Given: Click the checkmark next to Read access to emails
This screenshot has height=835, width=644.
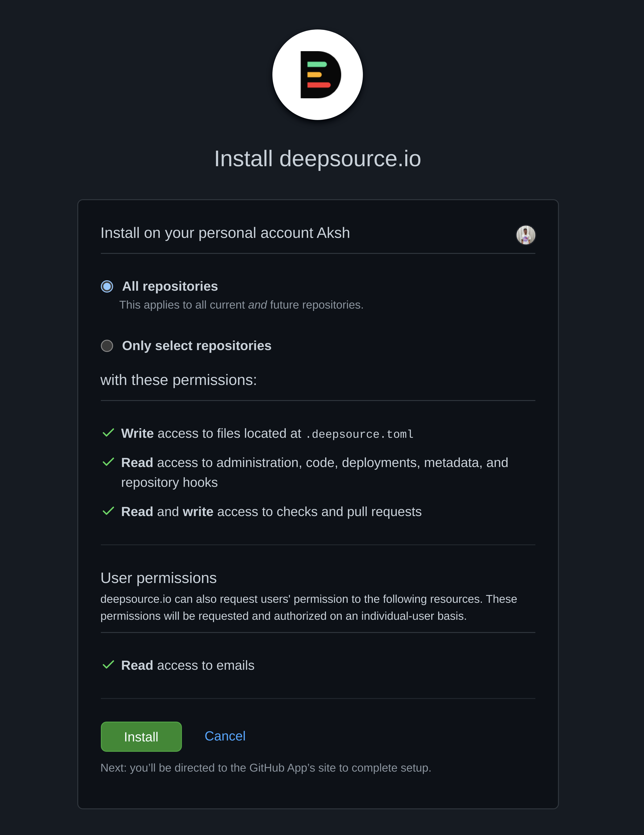Looking at the screenshot, I should click(x=109, y=665).
